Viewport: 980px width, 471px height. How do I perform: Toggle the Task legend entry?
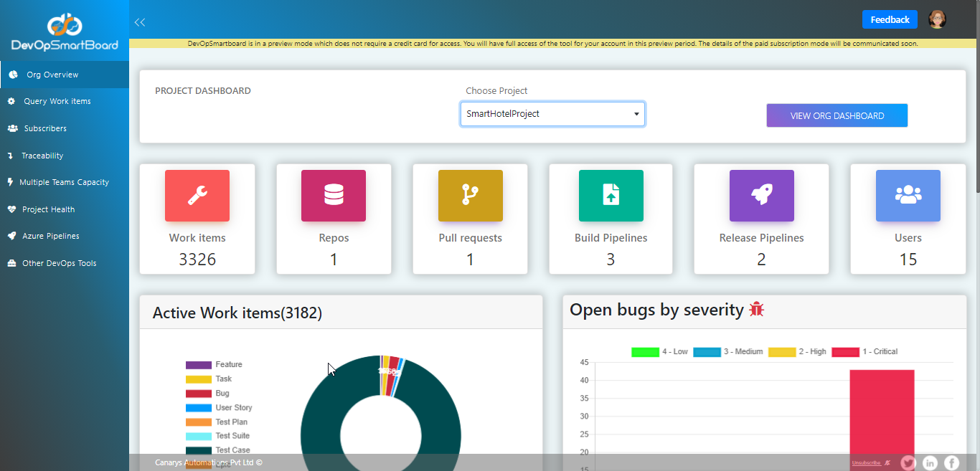209,379
